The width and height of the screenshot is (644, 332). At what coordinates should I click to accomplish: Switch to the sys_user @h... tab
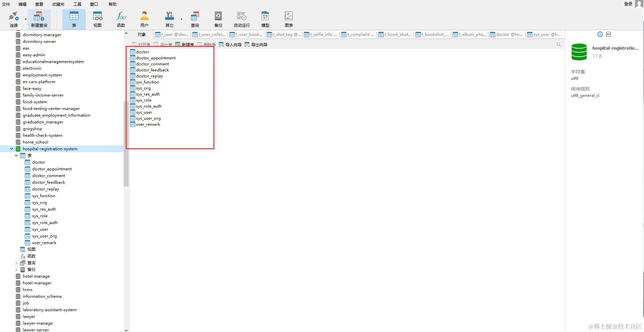[x=544, y=35]
